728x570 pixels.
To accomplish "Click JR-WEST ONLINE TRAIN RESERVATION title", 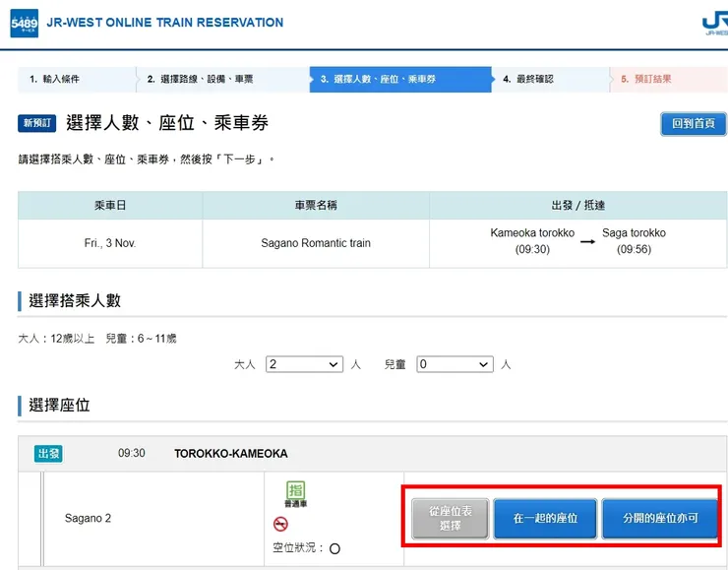I will click(x=165, y=23).
